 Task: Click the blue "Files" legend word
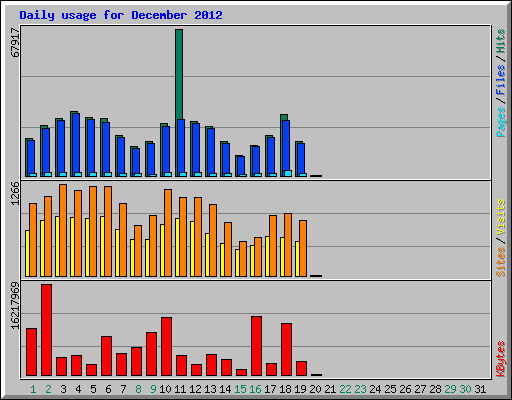tap(501, 80)
